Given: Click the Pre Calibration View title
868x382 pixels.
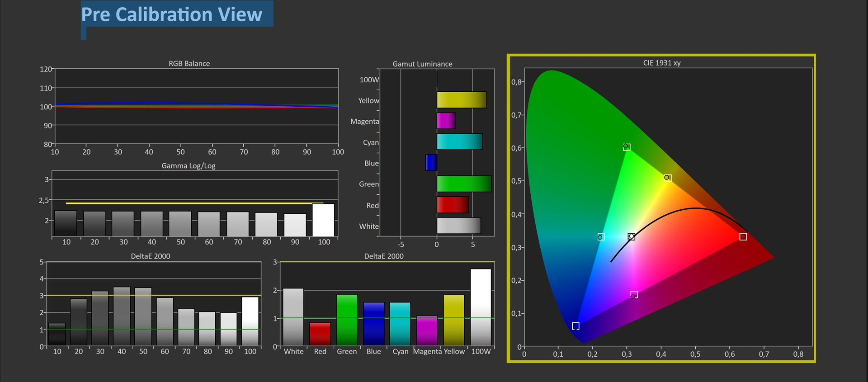Looking at the screenshot, I should (x=172, y=14).
